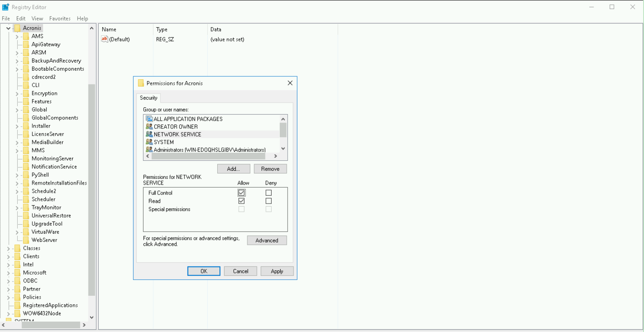644x332 pixels.
Task: Click the Administrators group icon
Action: (149, 150)
